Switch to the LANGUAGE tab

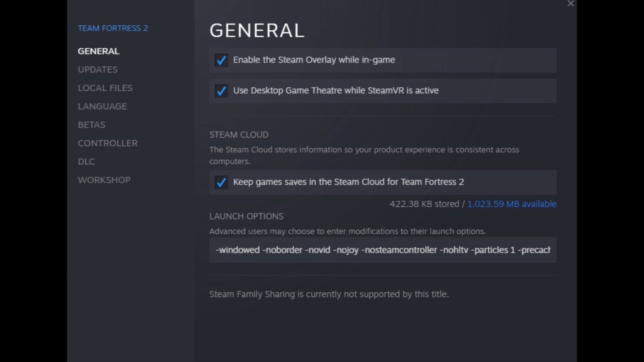coord(102,106)
